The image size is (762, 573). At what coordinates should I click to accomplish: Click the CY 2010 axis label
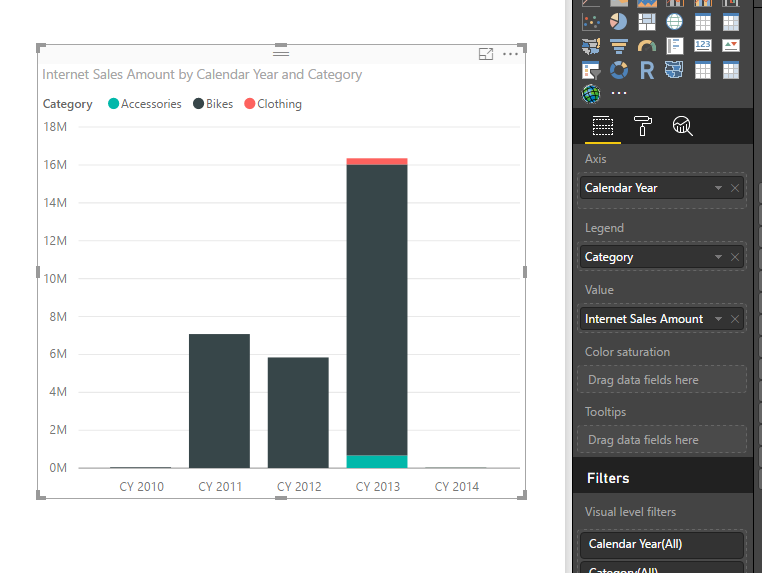141,486
